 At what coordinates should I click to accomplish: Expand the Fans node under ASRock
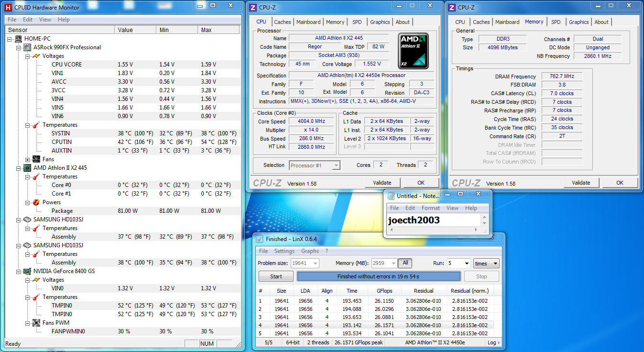tap(28, 159)
